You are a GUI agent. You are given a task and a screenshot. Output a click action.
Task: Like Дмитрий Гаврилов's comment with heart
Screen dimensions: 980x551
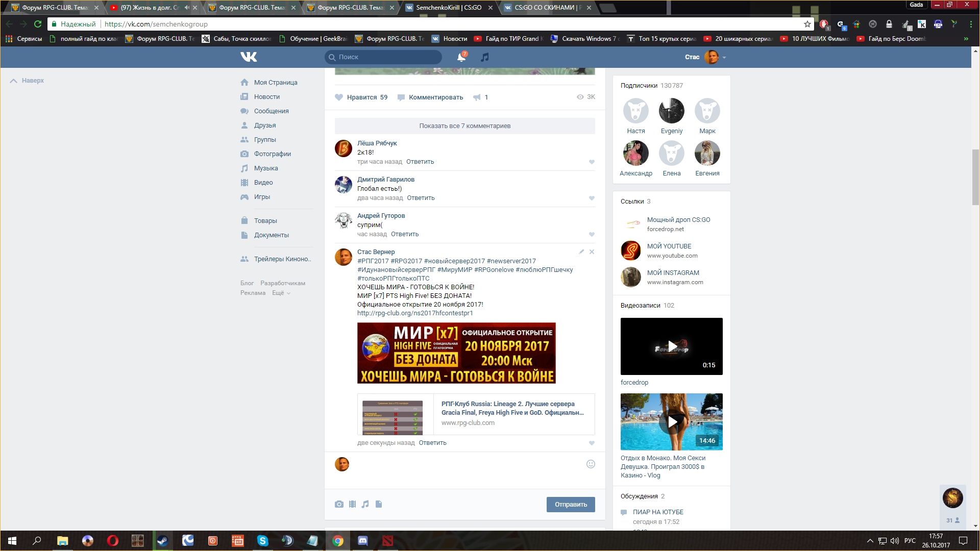[592, 198]
